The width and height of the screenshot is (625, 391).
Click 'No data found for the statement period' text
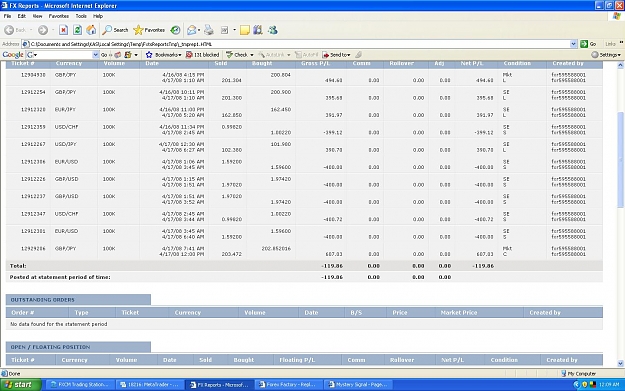[59, 324]
